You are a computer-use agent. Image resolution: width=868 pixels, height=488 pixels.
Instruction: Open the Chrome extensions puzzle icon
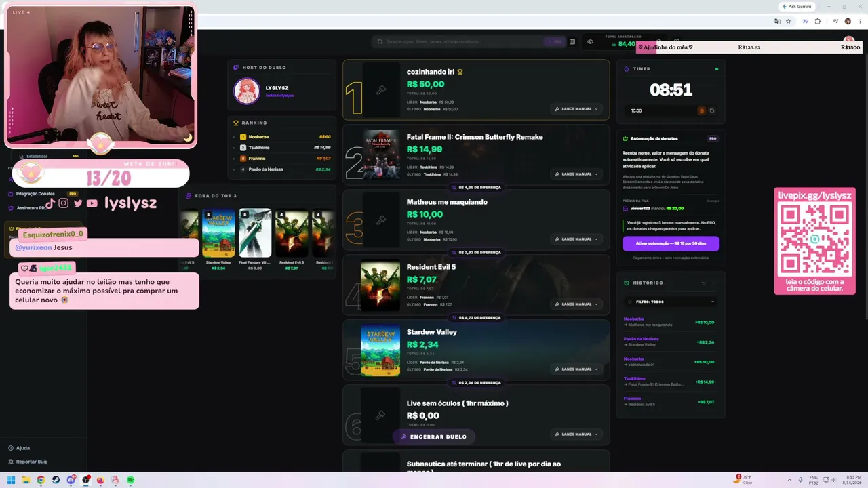818,21
